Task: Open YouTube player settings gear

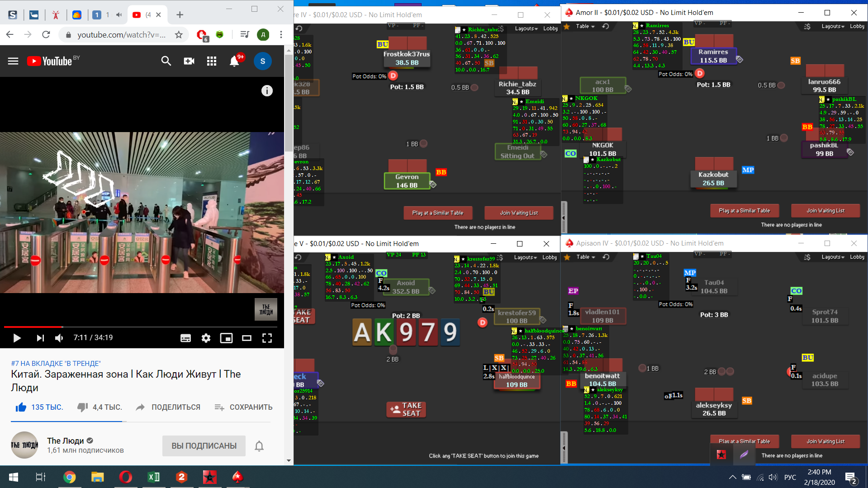Action: coord(206,338)
